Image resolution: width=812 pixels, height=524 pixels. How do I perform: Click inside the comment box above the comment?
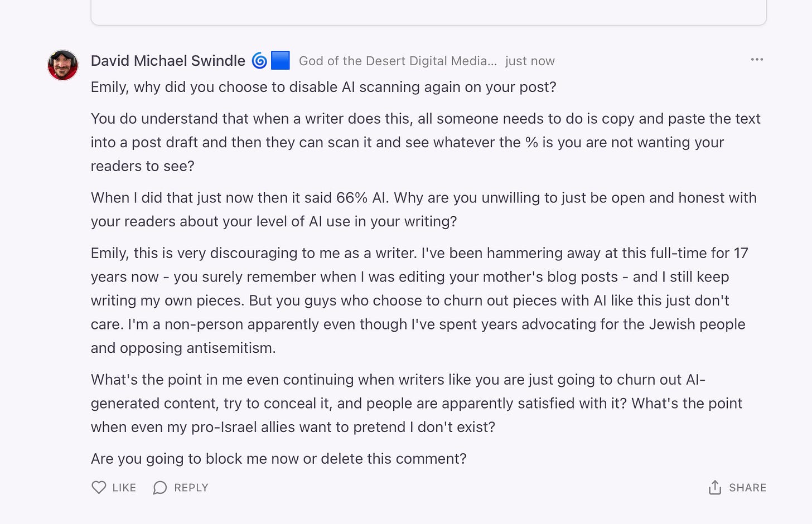click(x=428, y=11)
